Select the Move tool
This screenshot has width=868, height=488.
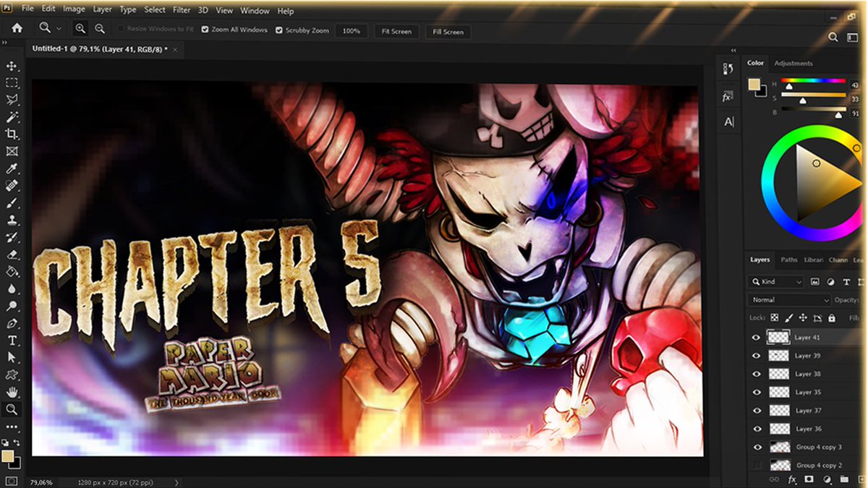tap(12, 66)
